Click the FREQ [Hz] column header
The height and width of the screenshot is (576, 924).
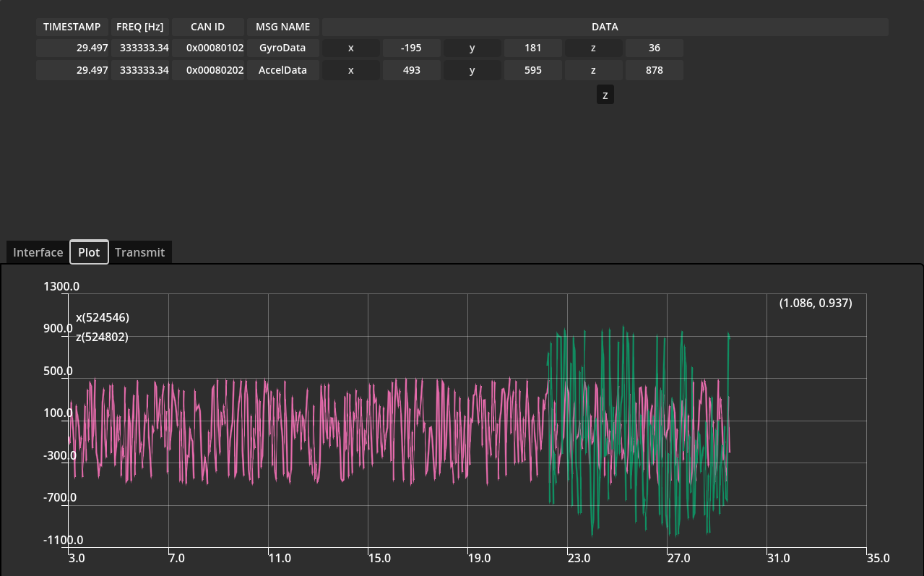tap(139, 27)
